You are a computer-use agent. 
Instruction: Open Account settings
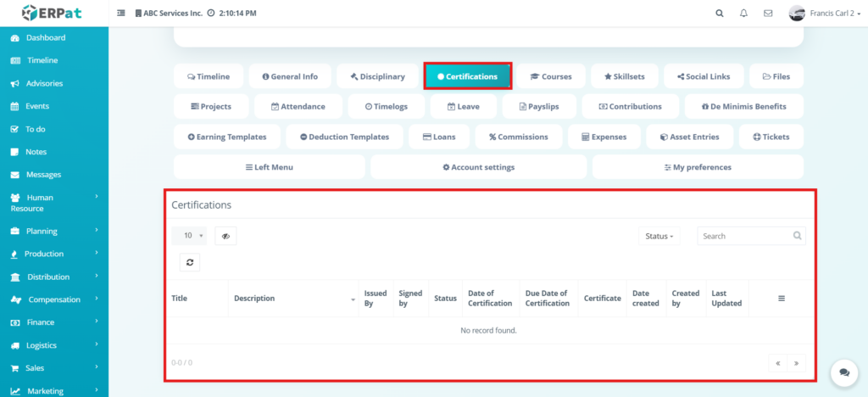point(478,167)
